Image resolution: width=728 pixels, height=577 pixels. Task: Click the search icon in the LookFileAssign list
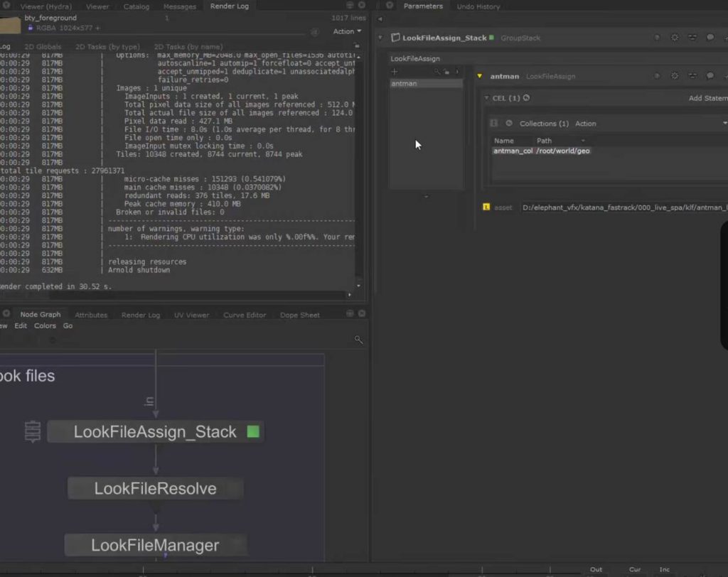(438, 72)
